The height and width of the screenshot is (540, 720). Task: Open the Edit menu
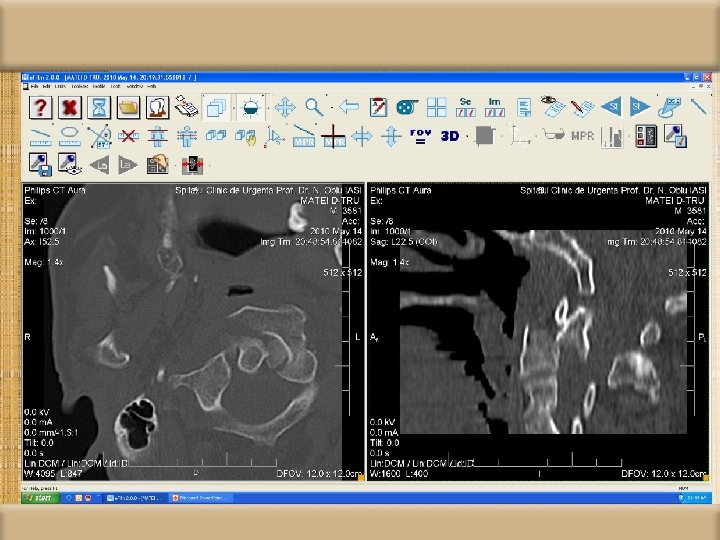46,86
